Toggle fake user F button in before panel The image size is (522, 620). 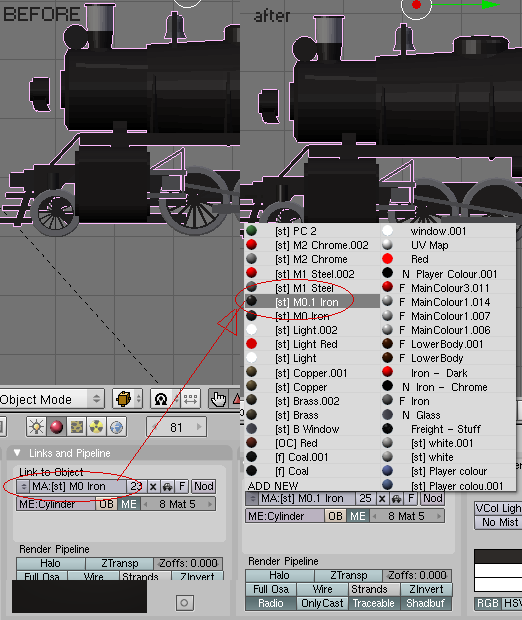[182, 486]
